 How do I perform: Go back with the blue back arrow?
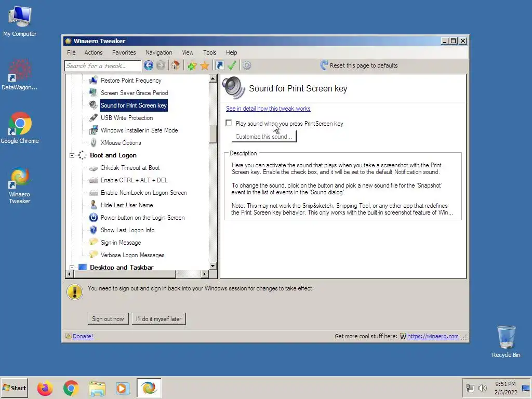coord(148,65)
